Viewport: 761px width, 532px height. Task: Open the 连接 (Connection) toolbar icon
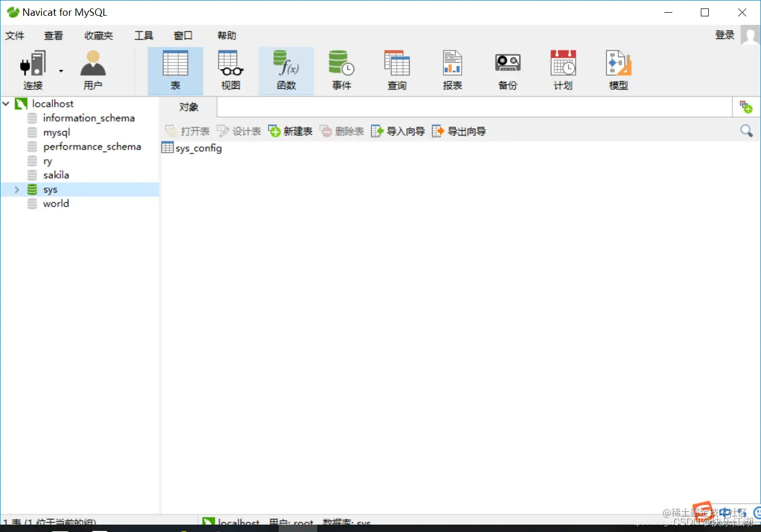pyautogui.click(x=33, y=71)
